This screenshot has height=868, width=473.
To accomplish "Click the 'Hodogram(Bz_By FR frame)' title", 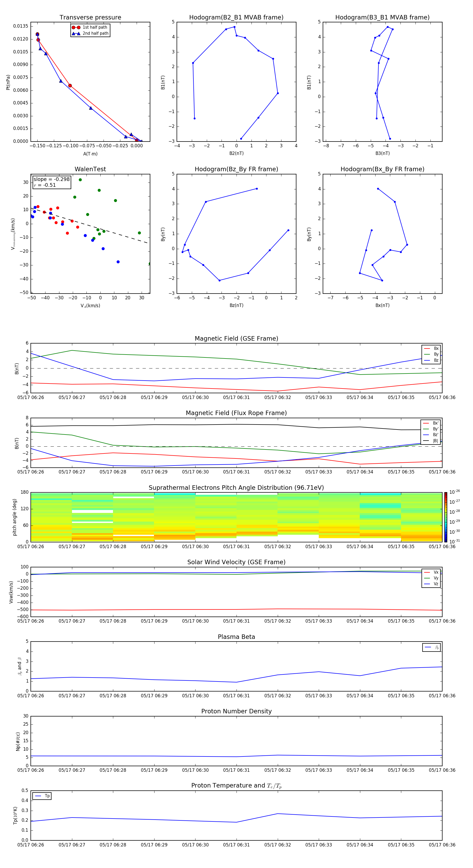I will (236, 169).
